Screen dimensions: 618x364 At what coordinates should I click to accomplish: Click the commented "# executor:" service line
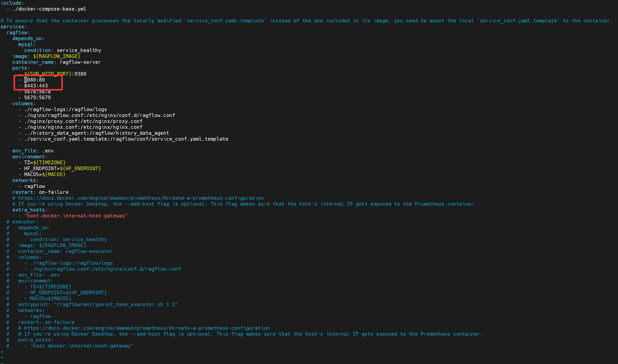point(25,222)
